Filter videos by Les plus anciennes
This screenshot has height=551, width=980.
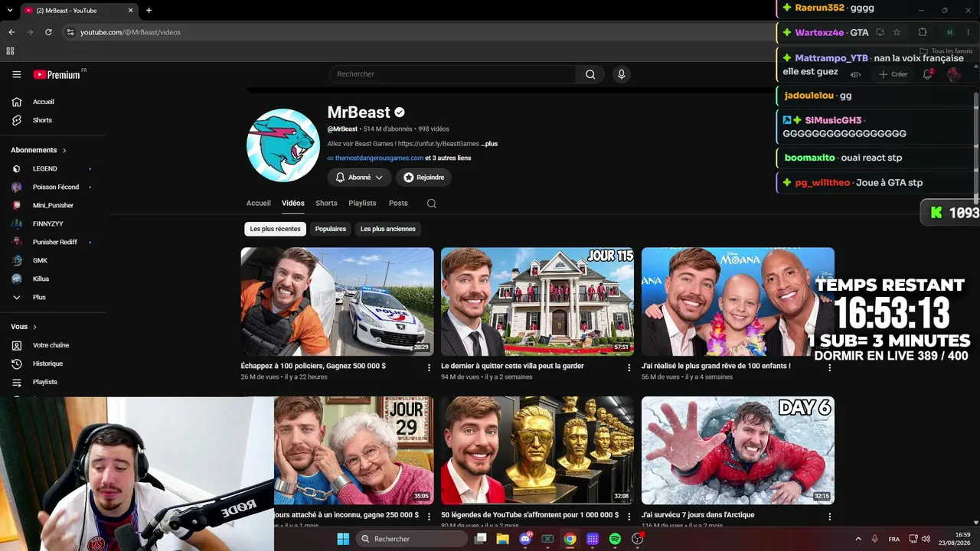tap(388, 229)
